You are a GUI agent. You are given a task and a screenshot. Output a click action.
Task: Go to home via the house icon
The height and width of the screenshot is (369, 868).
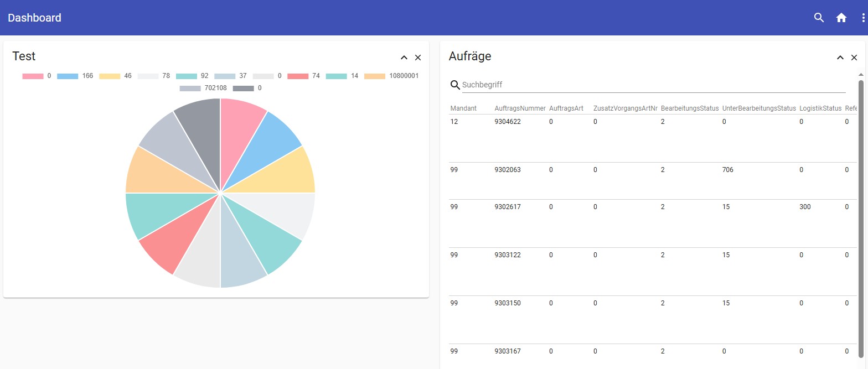click(x=841, y=18)
